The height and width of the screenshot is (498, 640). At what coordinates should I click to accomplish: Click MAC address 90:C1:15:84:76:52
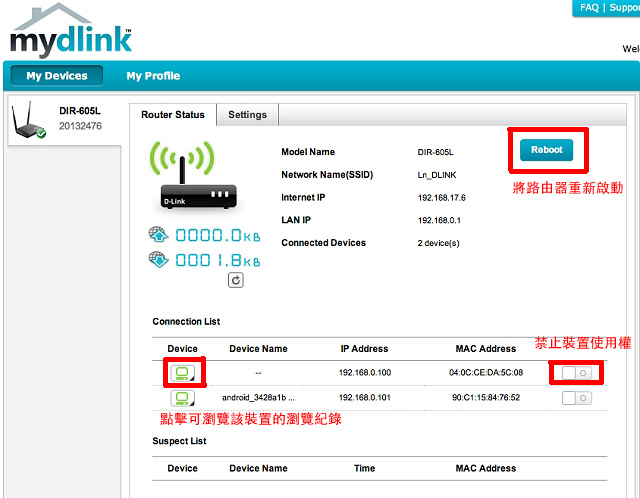486,398
